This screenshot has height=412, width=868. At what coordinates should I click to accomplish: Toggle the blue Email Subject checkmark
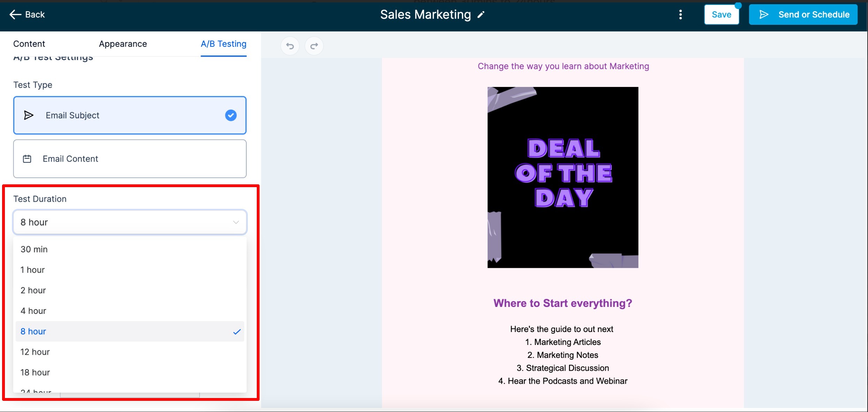[231, 115]
